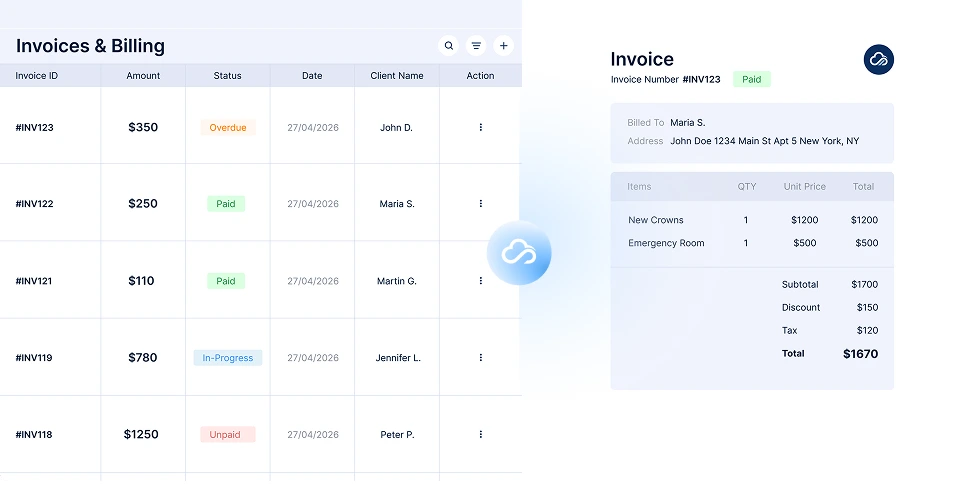This screenshot has width=972, height=490.
Task: Click the Invoice heading on detail panel
Action: click(x=642, y=59)
